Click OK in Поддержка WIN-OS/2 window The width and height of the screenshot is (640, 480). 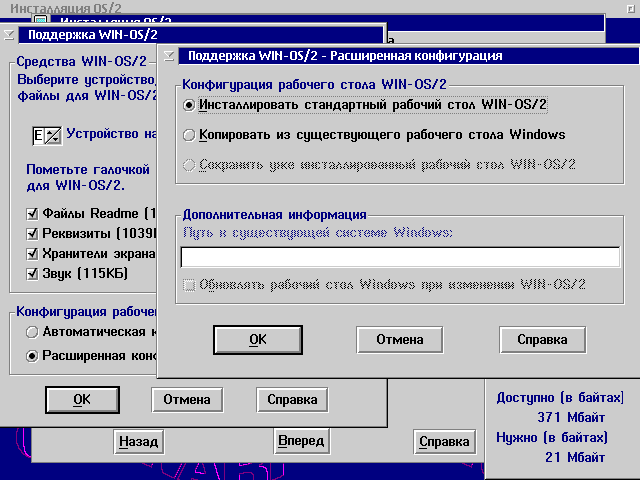tap(82, 400)
